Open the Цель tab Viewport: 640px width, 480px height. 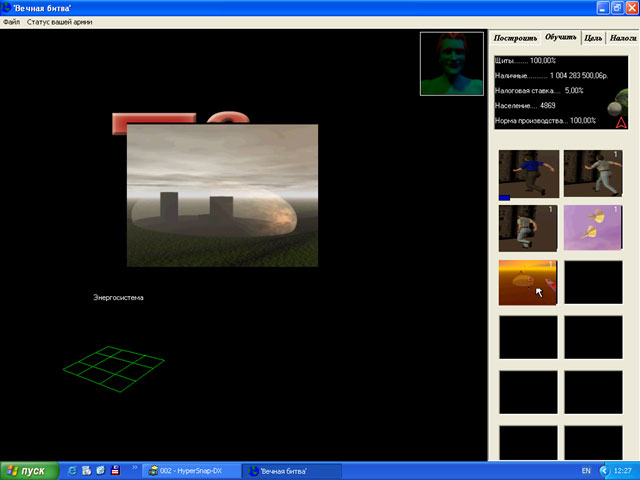593,38
